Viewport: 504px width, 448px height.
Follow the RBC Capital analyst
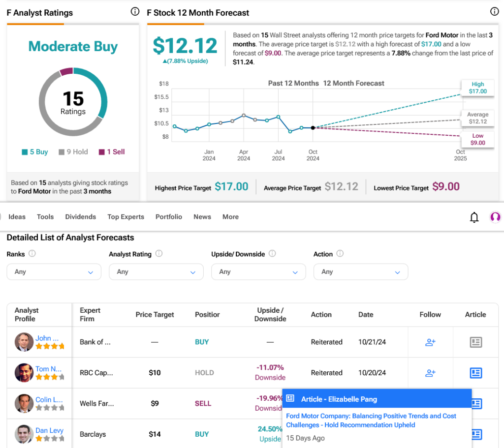[430, 373]
